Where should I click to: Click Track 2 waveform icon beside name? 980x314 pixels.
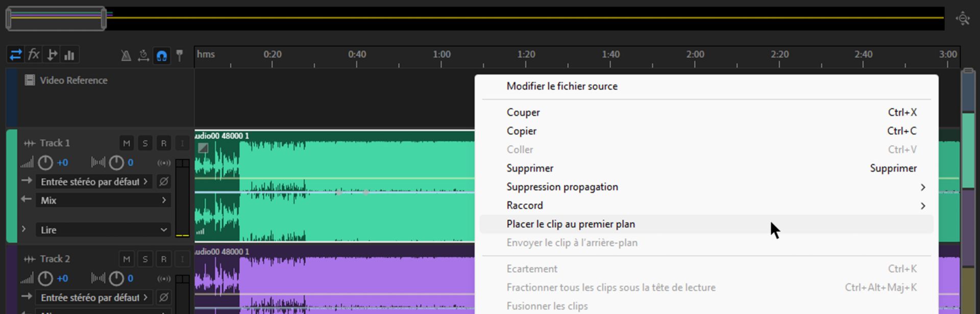(x=30, y=259)
